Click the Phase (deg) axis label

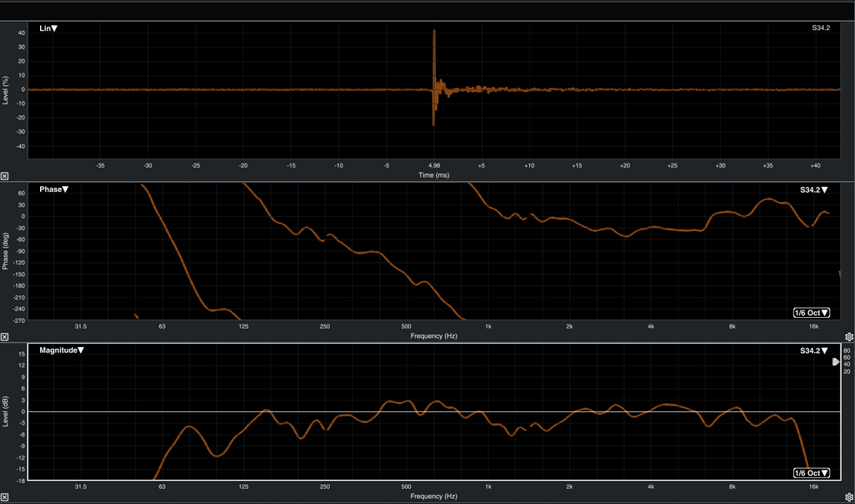7,250
